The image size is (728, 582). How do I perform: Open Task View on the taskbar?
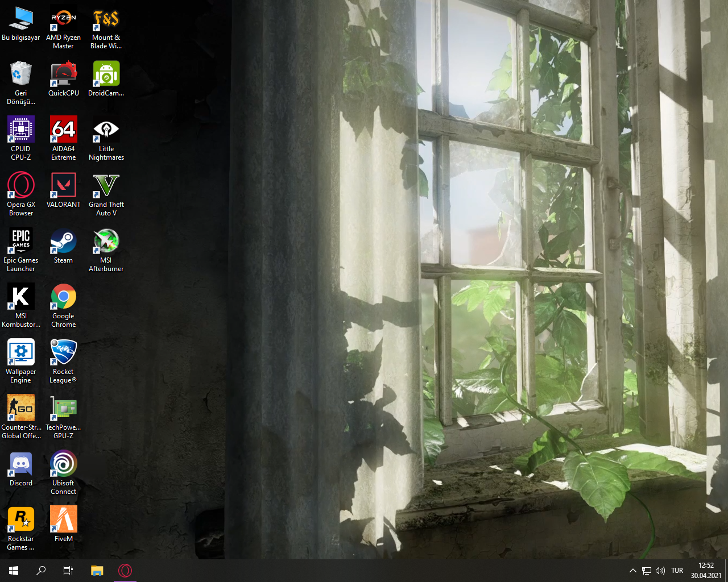68,571
